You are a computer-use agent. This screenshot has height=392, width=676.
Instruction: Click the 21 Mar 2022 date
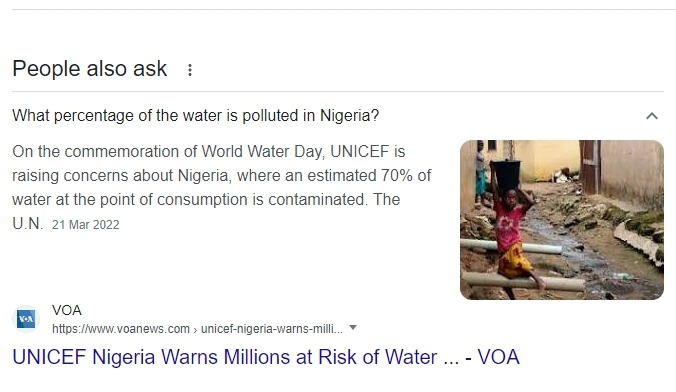click(86, 225)
